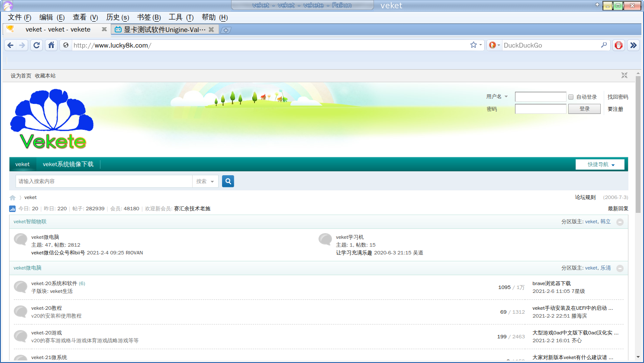This screenshot has height=363, width=644.
Task: Click the scrollbar down arrow
Action: click(x=638, y=357)
